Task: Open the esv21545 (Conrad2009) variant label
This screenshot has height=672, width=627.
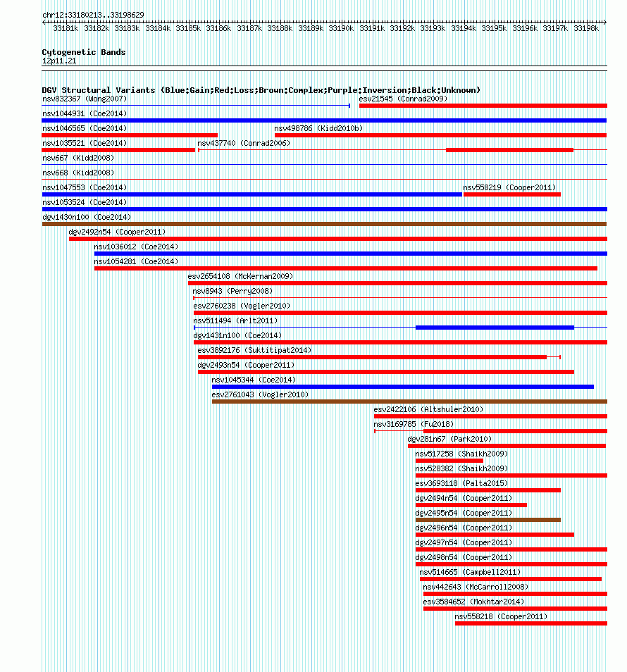Action: pos(403,99)
